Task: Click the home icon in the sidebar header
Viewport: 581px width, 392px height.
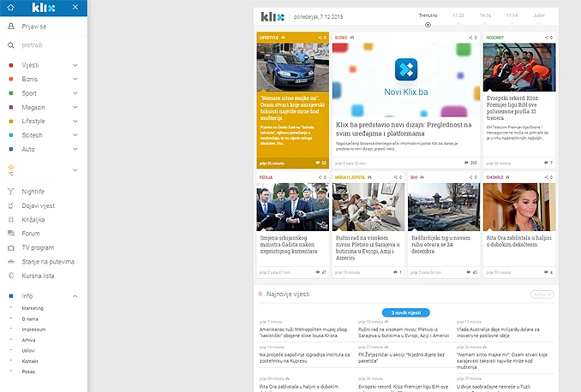Action: pos(11,8)
